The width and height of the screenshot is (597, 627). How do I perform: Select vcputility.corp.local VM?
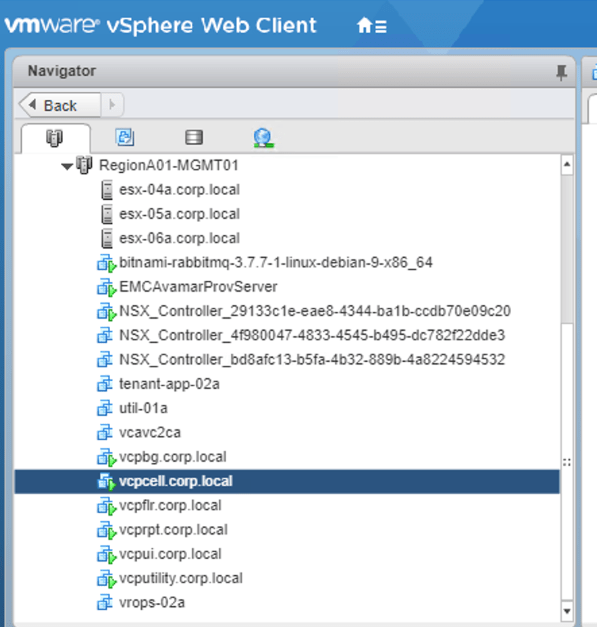click(181, 579)
